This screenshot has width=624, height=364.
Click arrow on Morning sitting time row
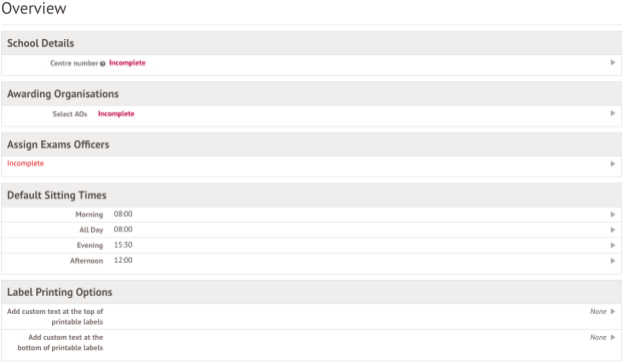pyautogui.click(x=613, y=214)
